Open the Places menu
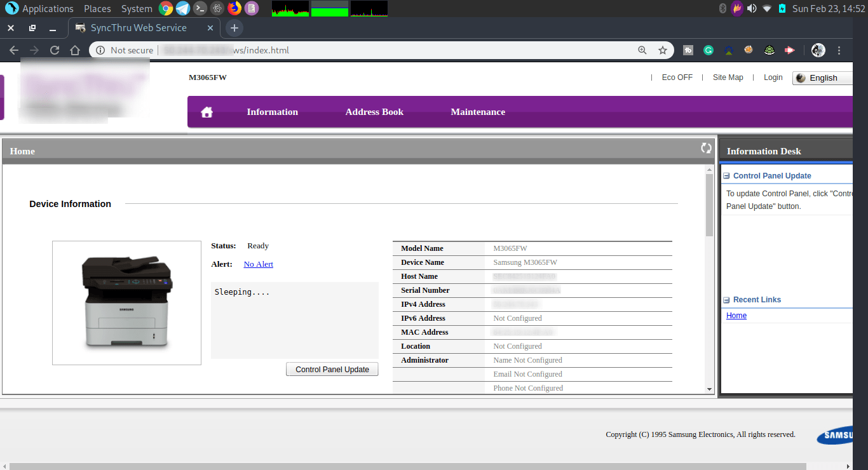Image resolution: width=868 pixels, height=470 pixels. tap(97, 9)
